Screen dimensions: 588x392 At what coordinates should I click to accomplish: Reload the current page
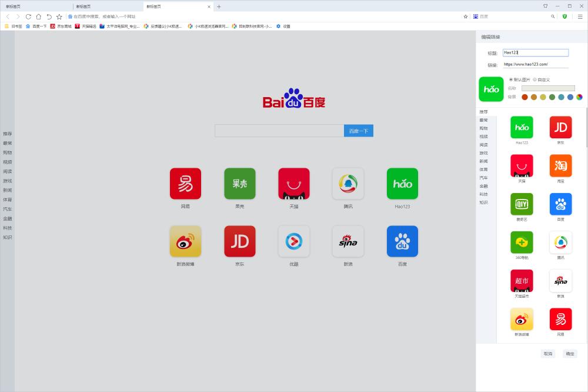point(28,16)
